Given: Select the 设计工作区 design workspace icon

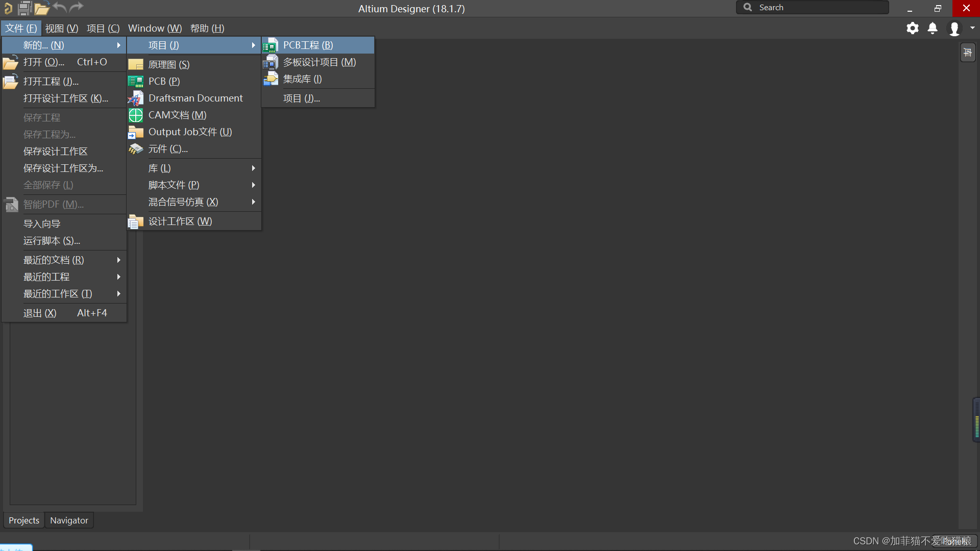Looking at the screenshot, I should coord(136,221).
